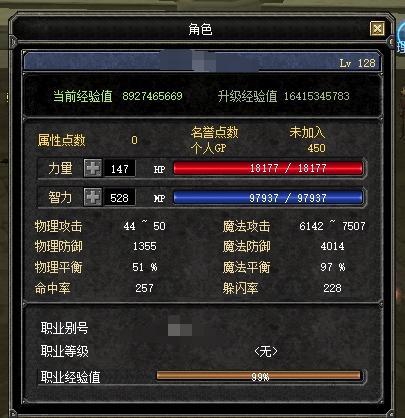The width and height of the screenshot is (405, 418).
Task: Close the 角色 character window
Action: [377, 29]
